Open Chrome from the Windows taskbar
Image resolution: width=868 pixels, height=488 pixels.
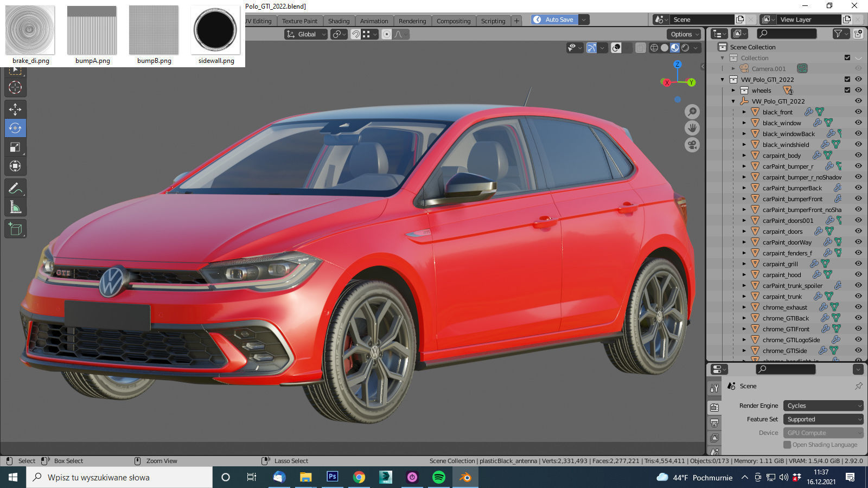pyautogui.click(x=359, y=477)
